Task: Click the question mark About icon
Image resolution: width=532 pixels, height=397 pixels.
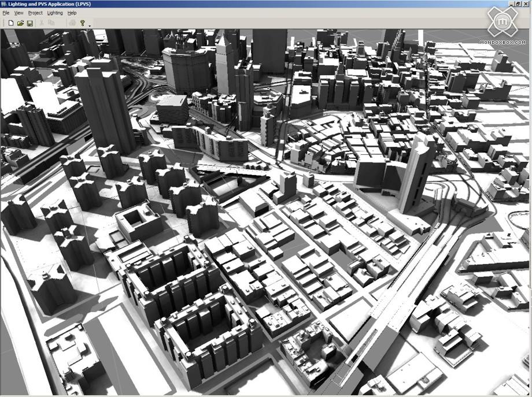Action: [83, 23]
